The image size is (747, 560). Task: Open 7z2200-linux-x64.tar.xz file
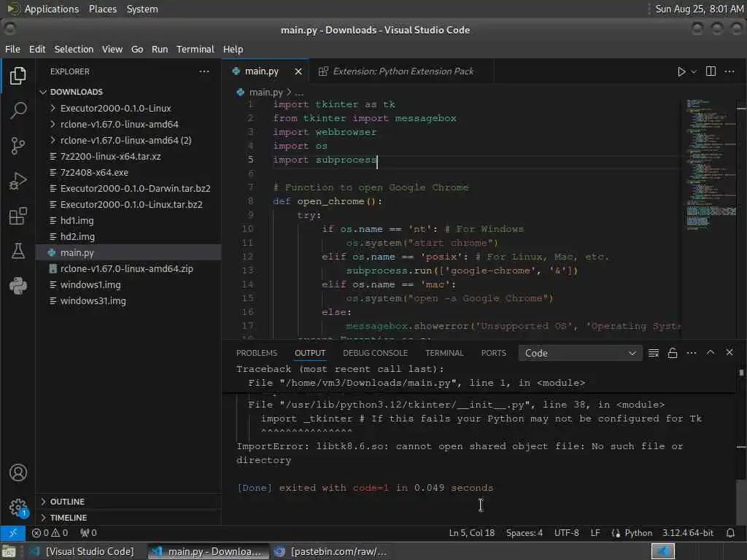pyautogui.click(x=128, y=156)
